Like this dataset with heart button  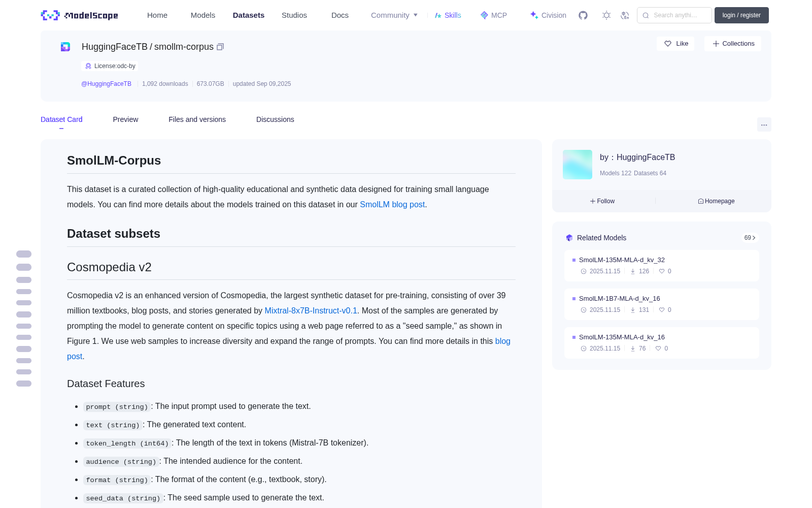click(675, 44)
